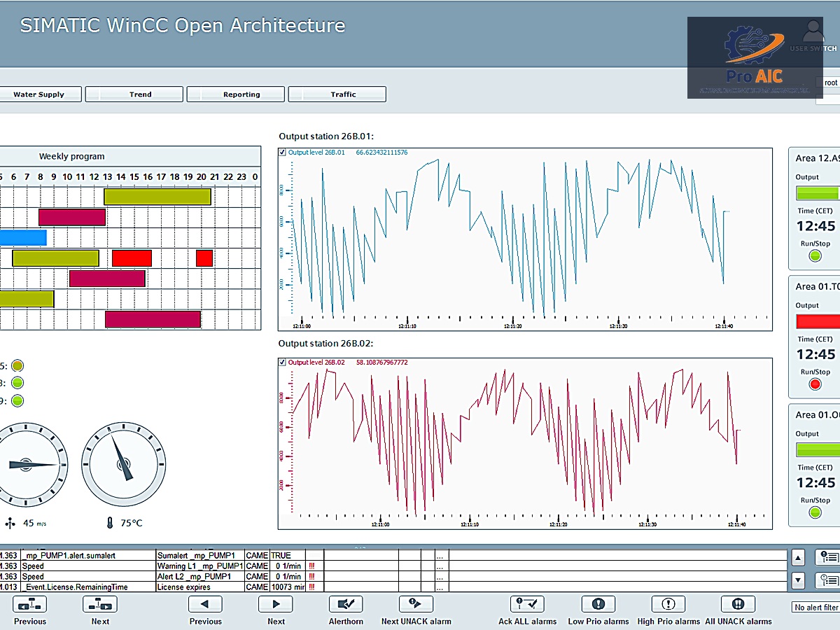Image resolution: width=840 pixels, height=630 pixels.
Task: Open the lower alarm list icon button
Action: pos(827,580)
